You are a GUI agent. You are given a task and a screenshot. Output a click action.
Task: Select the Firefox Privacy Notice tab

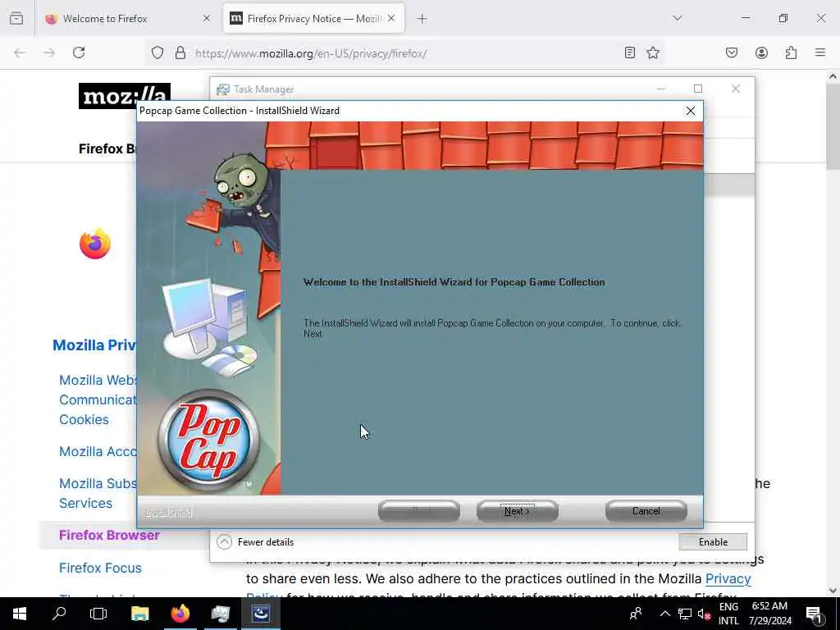pos(313,19)
